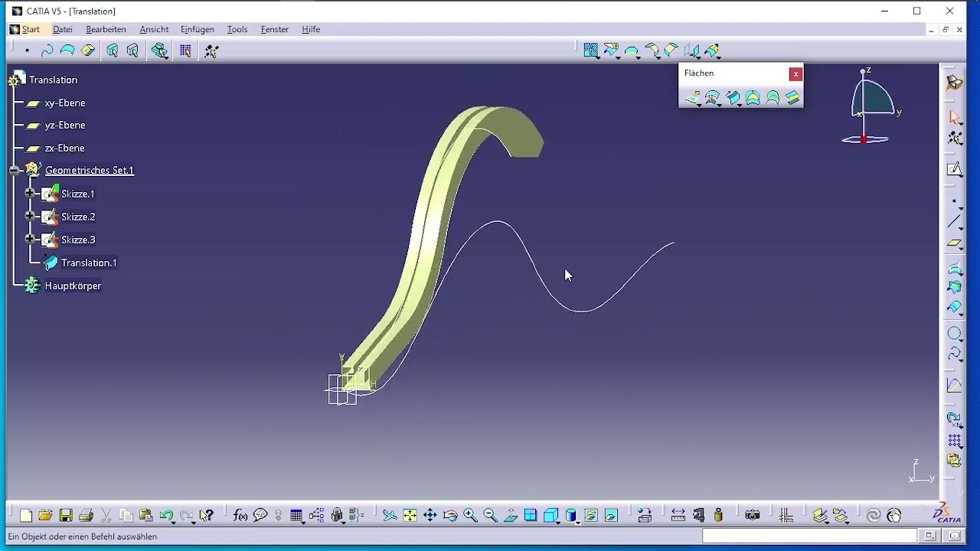The width and height of the screenshot is (980, 551).
Task: Open the Datei menu
Action: coord(63,29)
